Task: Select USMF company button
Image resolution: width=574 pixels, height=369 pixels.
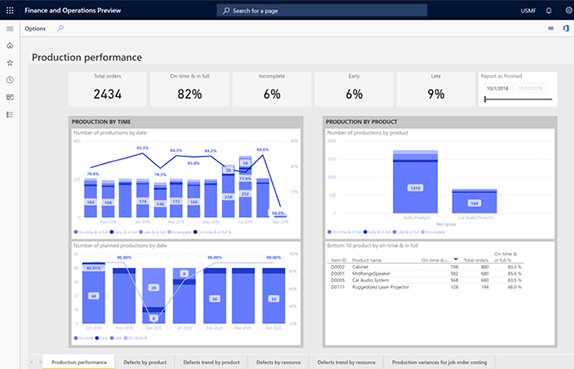Action: [528, 11]
